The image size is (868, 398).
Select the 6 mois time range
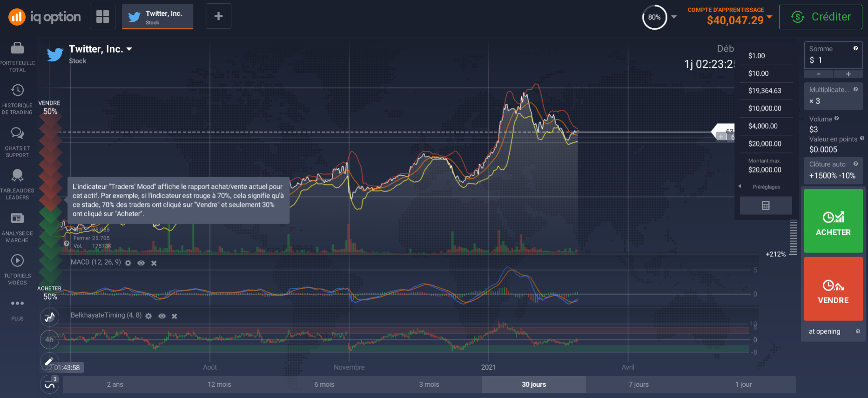coord(324,385)
